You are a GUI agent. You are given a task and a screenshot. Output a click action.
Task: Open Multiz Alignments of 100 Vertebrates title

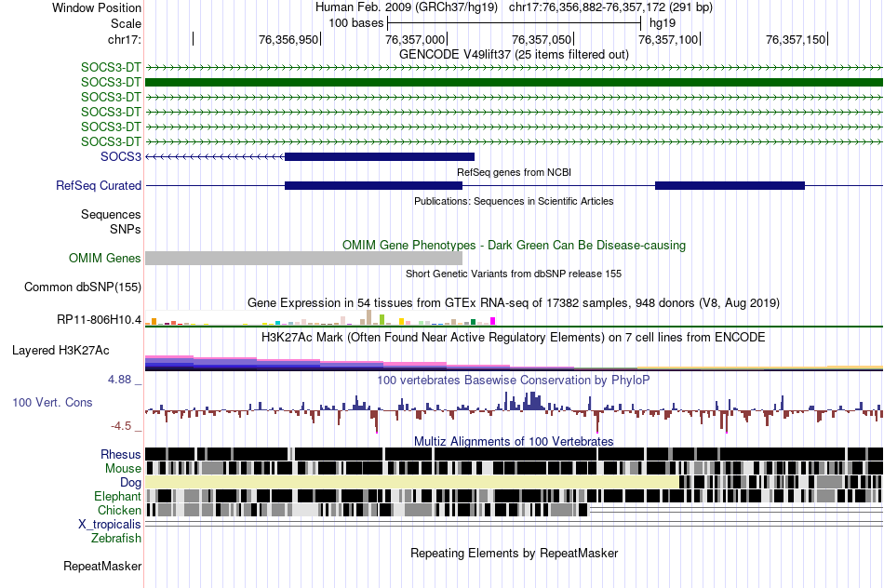coord(514,441)
